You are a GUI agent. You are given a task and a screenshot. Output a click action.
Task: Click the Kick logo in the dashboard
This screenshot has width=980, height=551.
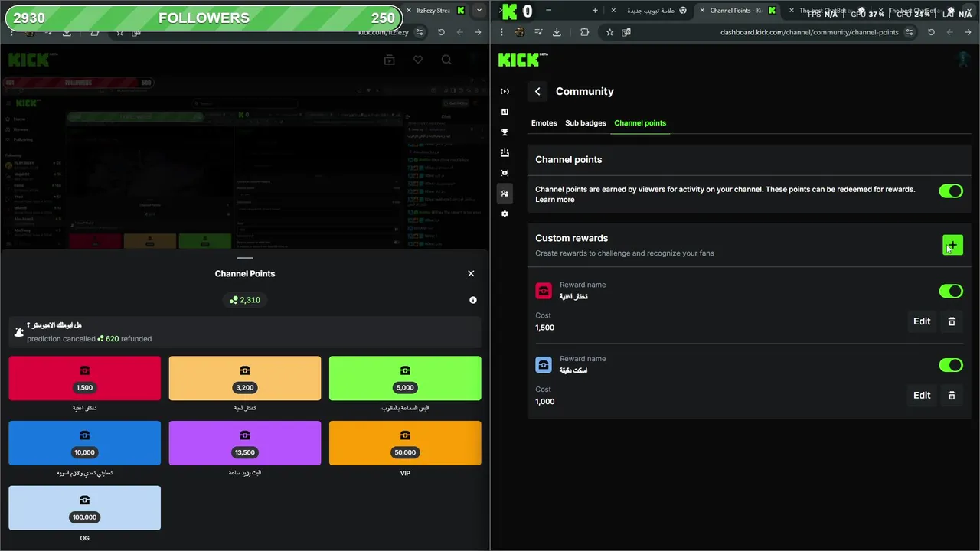click(x=523, y=59)
